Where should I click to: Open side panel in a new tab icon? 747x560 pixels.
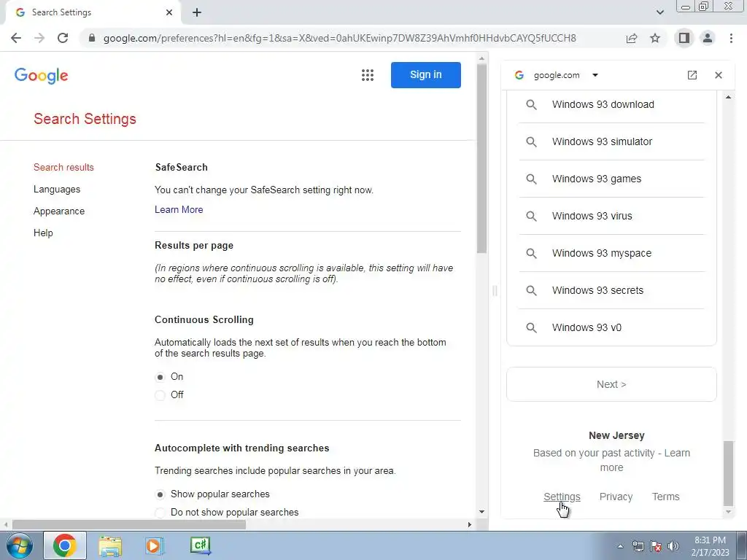tap(692, 75)
